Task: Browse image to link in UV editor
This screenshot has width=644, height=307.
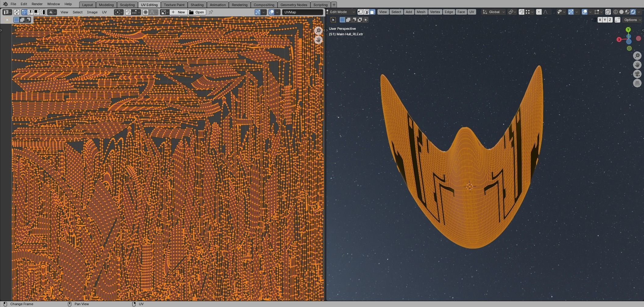Action: (x=165, y=12)
